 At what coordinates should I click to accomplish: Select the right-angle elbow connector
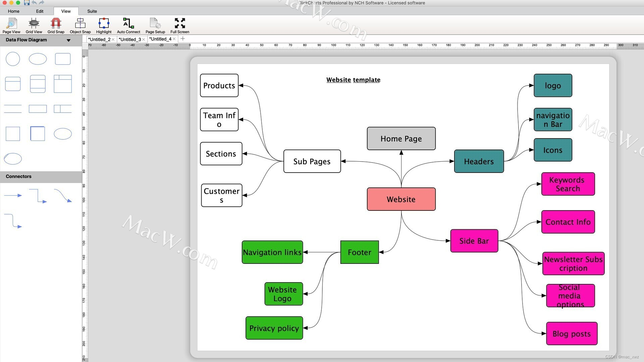pos(38,196)
